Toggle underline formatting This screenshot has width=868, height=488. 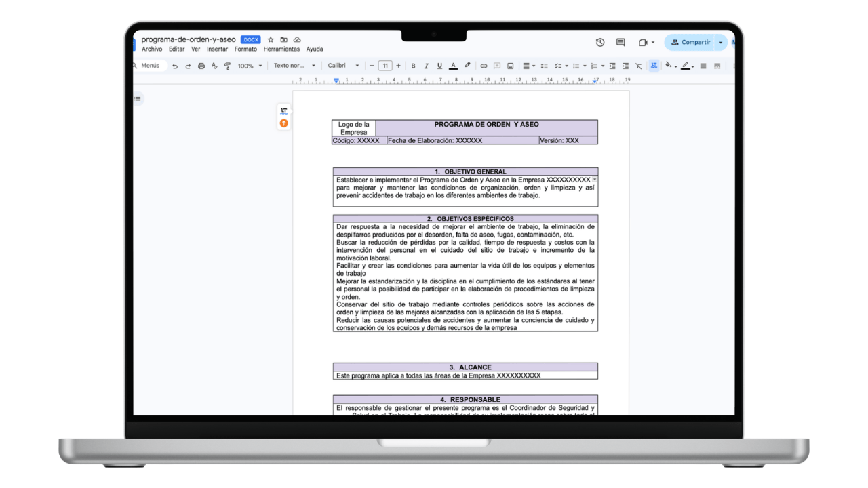pos(439,66)
